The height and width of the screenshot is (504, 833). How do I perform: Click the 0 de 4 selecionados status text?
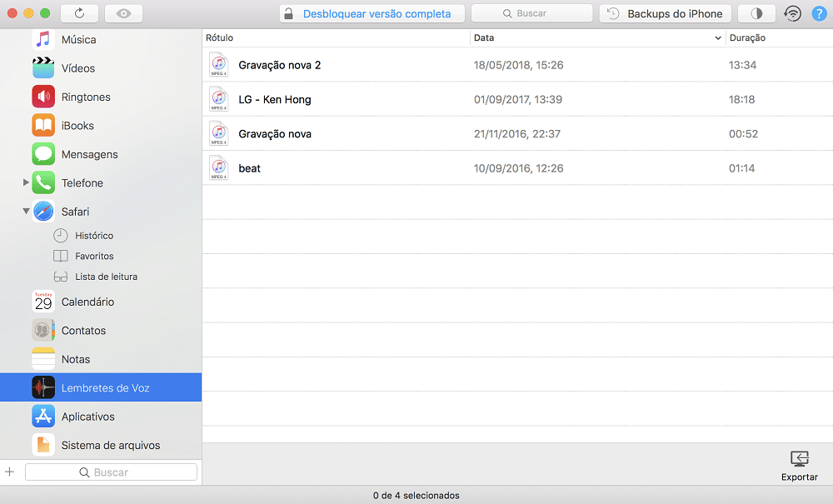point(416,496)
